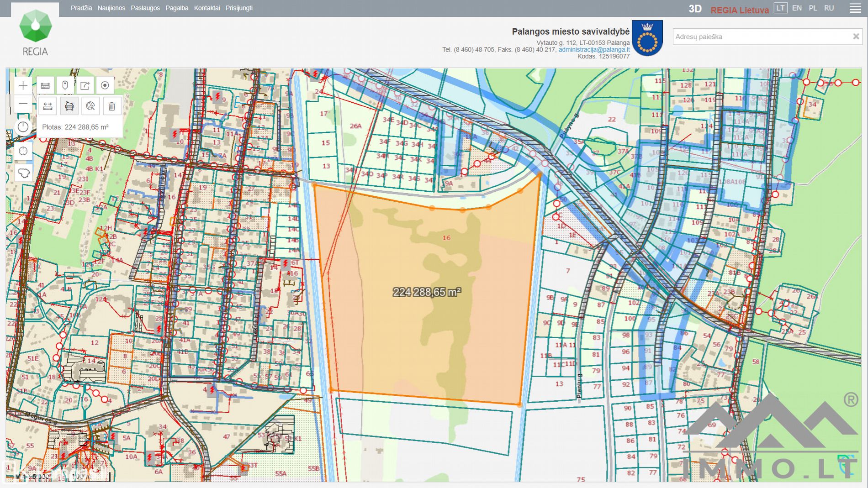Click the map marker pin tool
This screenshot has width=868, height=488.
(65, 85)
